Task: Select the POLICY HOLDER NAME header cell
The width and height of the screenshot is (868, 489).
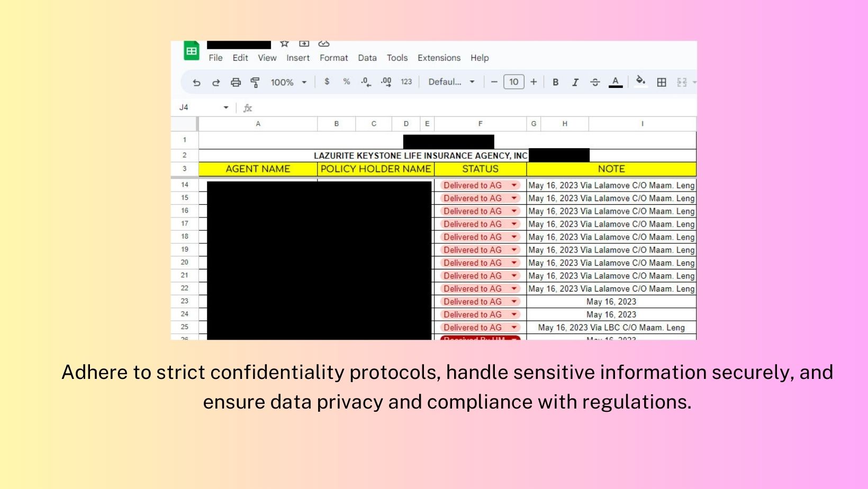Action: coord(376,169)
